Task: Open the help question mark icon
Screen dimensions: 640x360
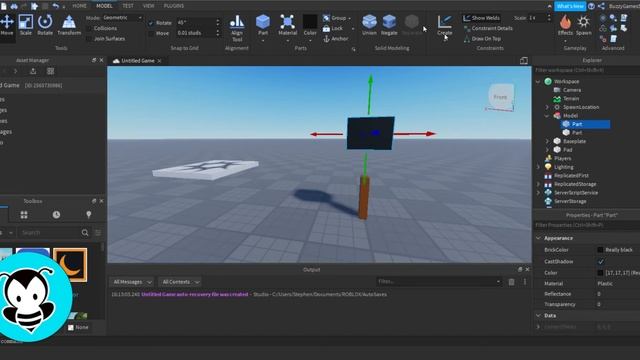Action: tap(591, 6)
